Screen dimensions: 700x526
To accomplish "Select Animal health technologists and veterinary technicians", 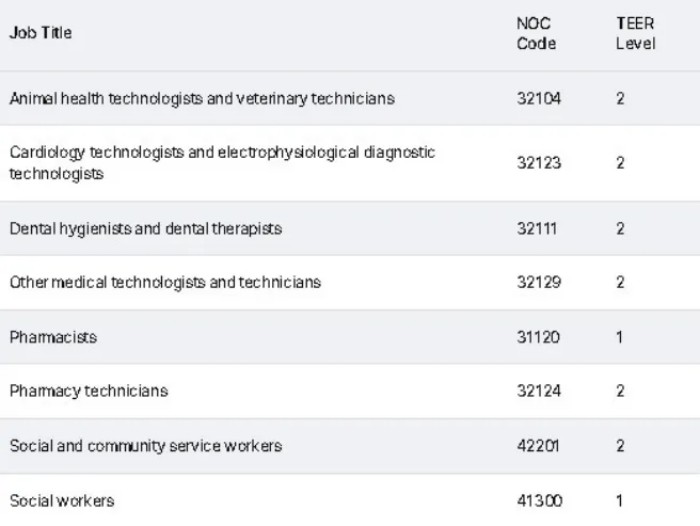I will [202, 99].
